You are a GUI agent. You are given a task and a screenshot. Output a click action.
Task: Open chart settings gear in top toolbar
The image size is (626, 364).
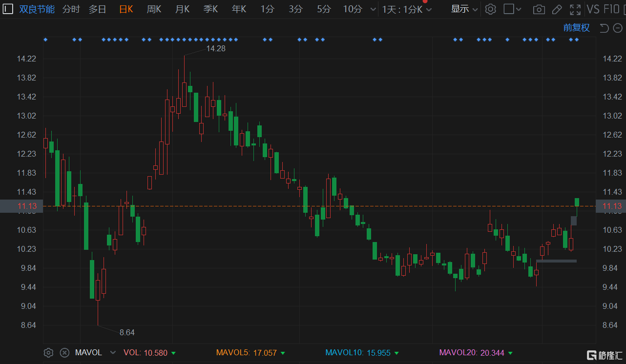[x=490, y=9]
